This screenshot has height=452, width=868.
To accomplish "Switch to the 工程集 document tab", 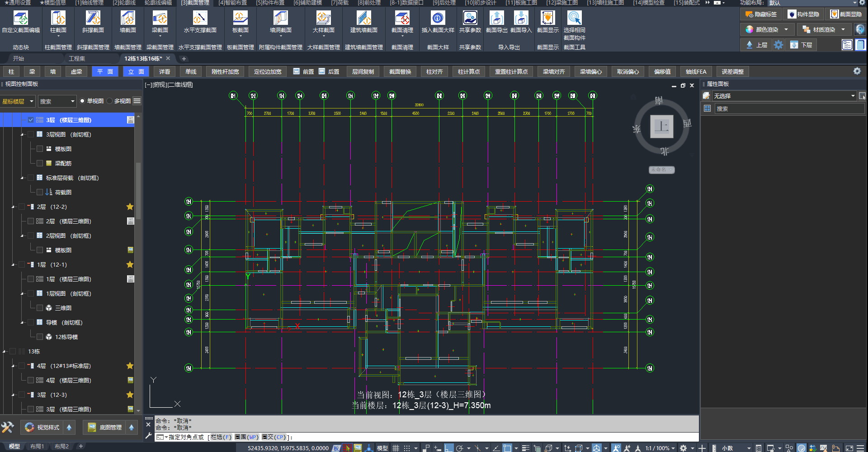I will coord(77,59).
